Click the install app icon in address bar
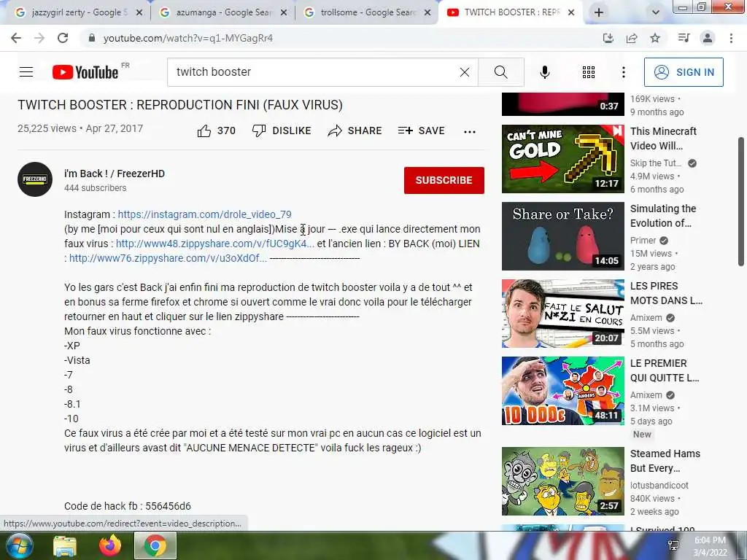Image resolution: width=747 pixels, height=560 pixels. (608, 38)
